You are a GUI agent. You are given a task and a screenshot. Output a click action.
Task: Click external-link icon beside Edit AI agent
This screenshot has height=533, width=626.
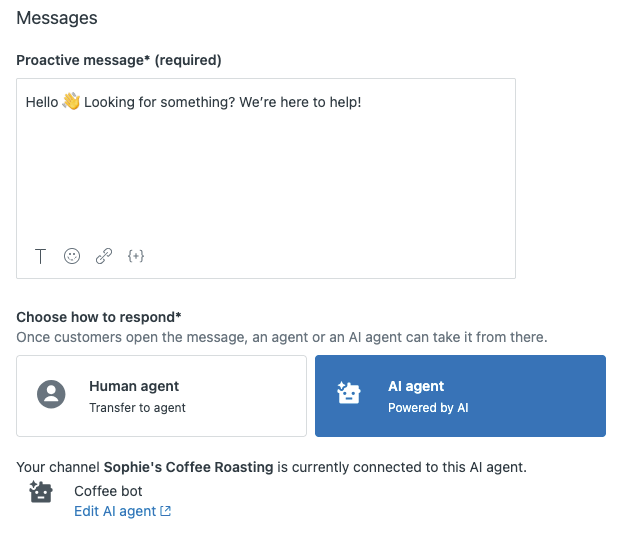click(166, 511)
